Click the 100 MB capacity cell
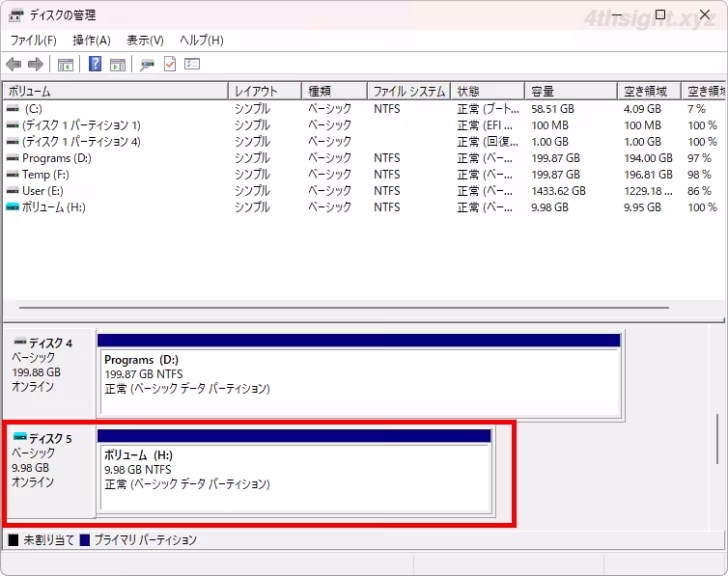The image size is (728, 576). [550, 125]
